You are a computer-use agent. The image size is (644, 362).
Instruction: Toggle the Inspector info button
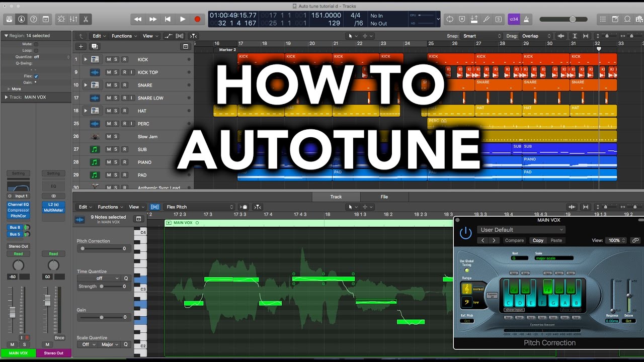[21, 19]
